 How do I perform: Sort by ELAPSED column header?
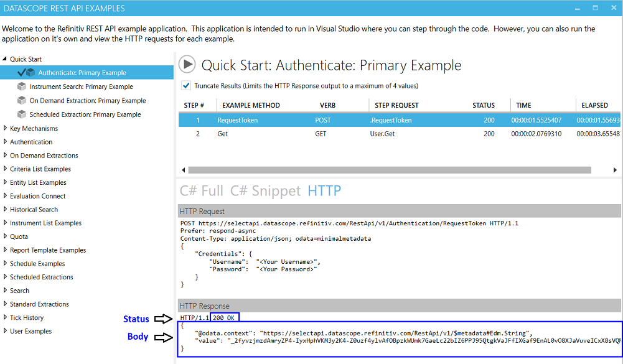click(595, 105)
